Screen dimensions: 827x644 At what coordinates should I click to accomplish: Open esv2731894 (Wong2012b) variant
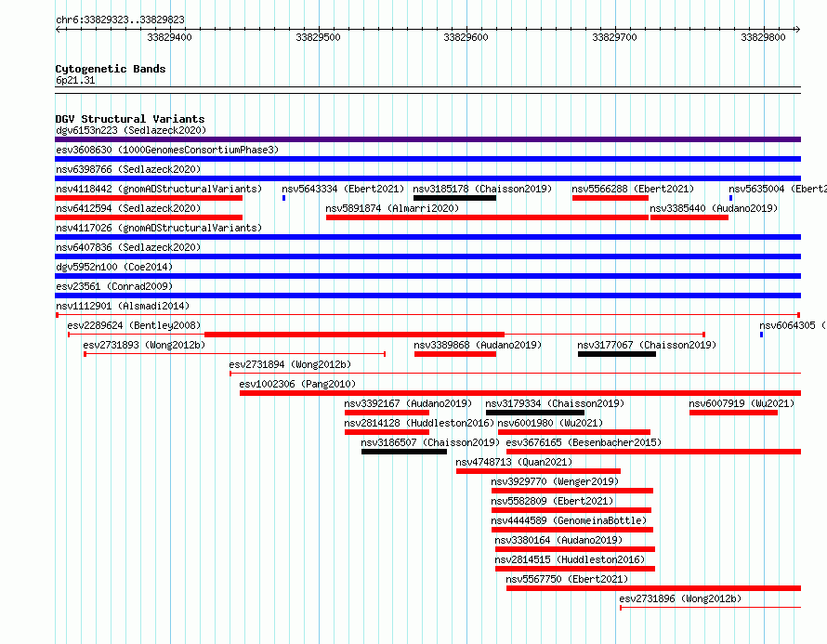point(290,364)
